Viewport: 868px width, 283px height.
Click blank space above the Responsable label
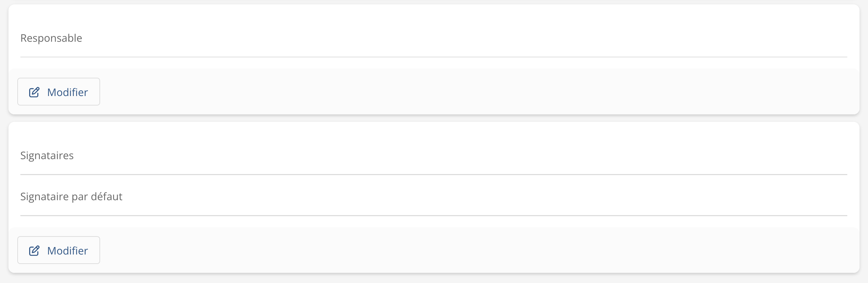434,17
